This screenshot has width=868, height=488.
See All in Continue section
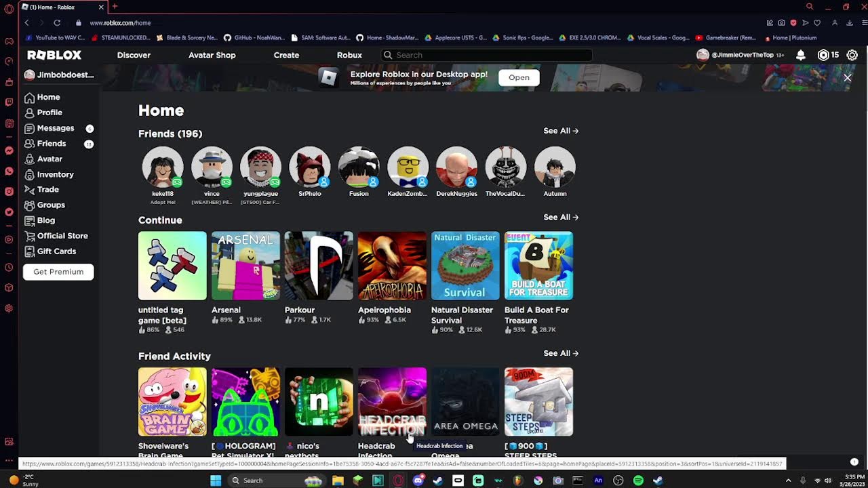coord(561,218)
